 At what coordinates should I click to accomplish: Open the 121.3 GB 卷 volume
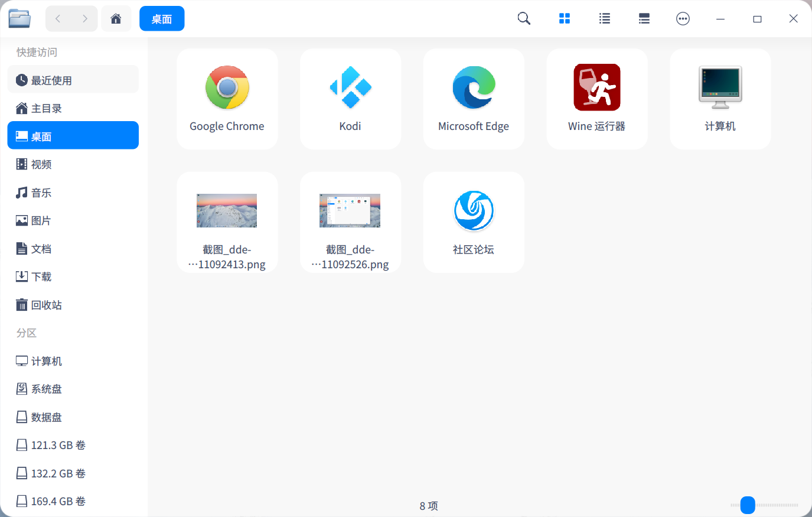click(73, 445)
